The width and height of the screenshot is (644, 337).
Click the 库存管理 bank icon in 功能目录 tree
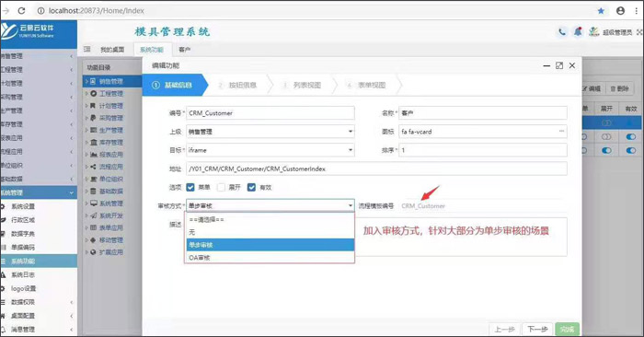pos(93,142)
